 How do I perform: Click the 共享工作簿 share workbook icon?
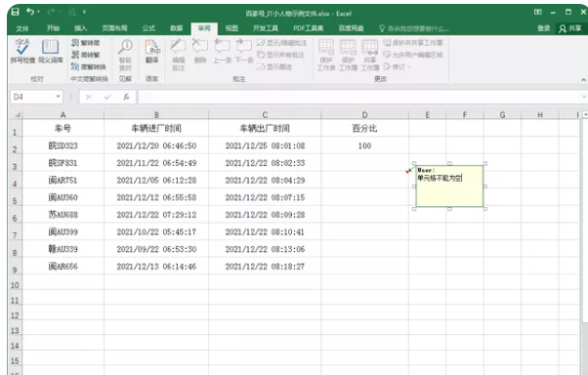(x=370, y=55)
